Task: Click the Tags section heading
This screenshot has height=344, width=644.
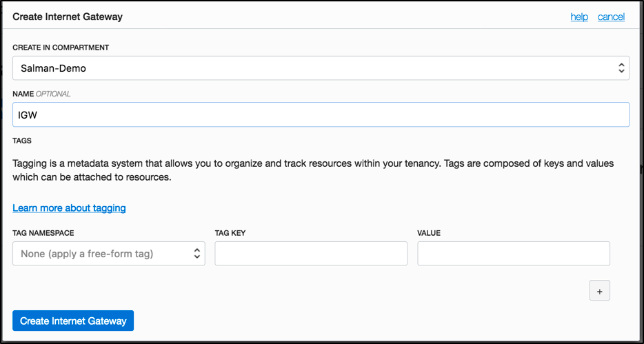Action: pyautogui.click(x=22, y=141)
